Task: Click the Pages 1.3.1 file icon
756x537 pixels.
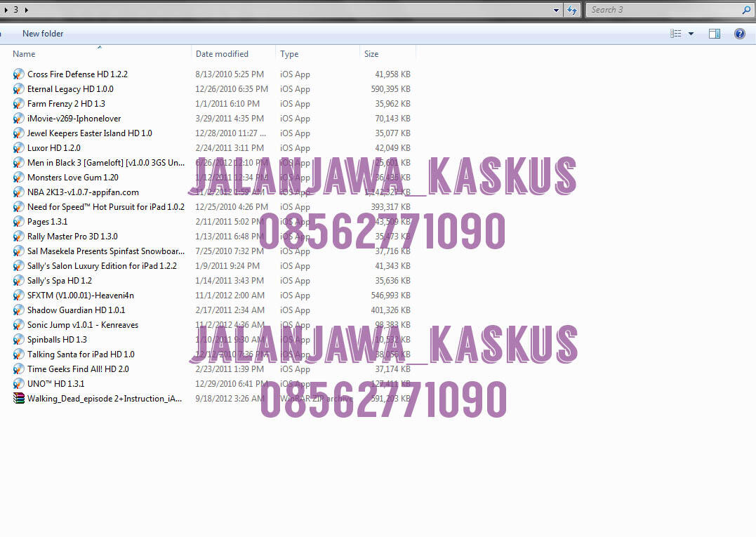Action: 18,222
